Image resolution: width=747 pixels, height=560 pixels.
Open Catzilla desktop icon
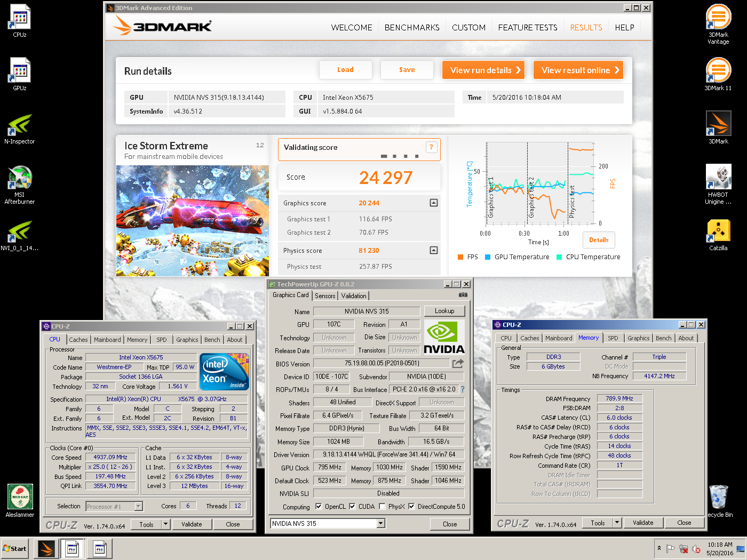pos(718,235)
